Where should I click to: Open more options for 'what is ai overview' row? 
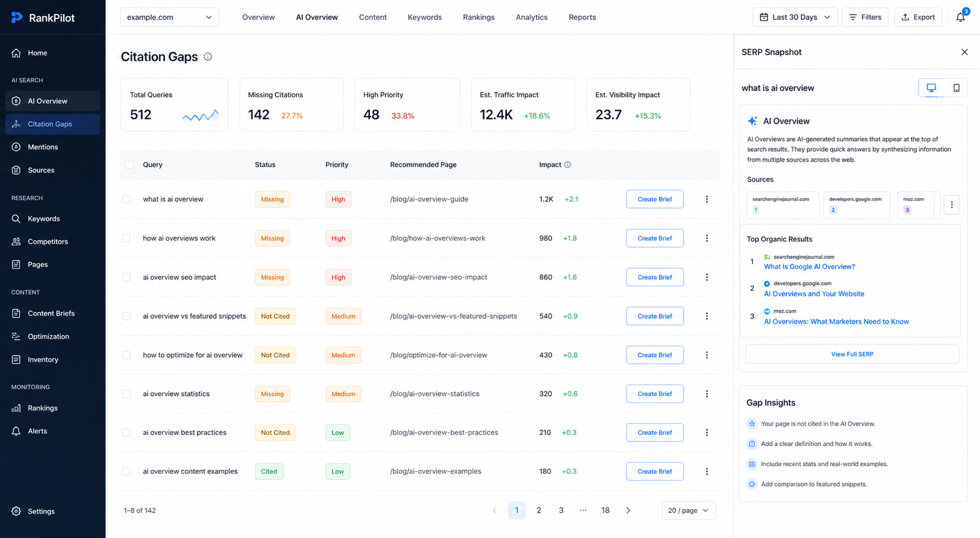[707, 199]
